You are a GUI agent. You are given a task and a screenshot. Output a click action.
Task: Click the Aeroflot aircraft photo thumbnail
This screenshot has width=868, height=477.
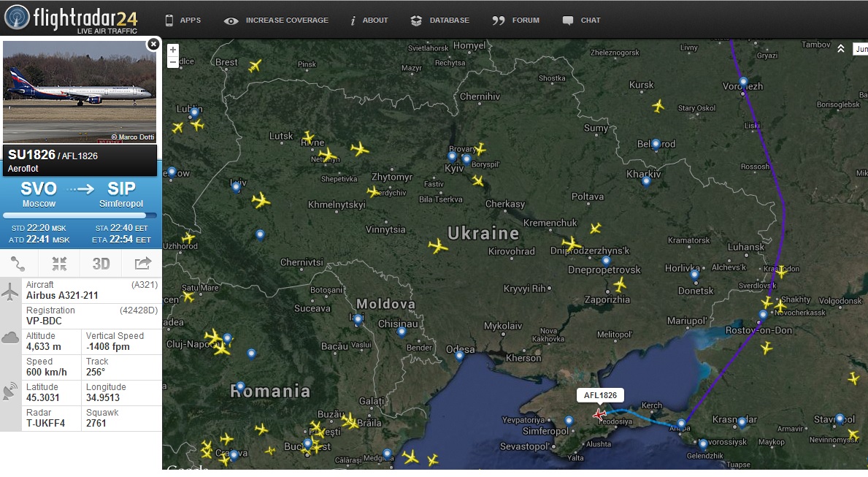pyautogui.click(x=80, y=92)
